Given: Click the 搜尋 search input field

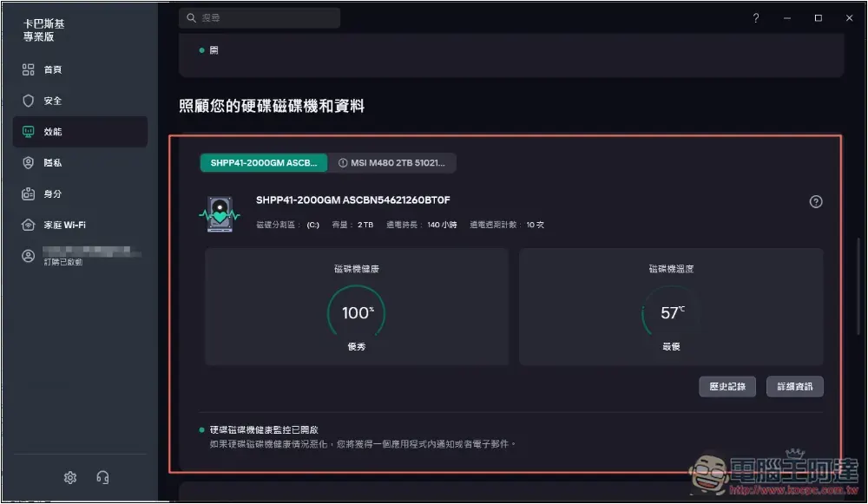Looking at the screenshot, I should [260, 18].
